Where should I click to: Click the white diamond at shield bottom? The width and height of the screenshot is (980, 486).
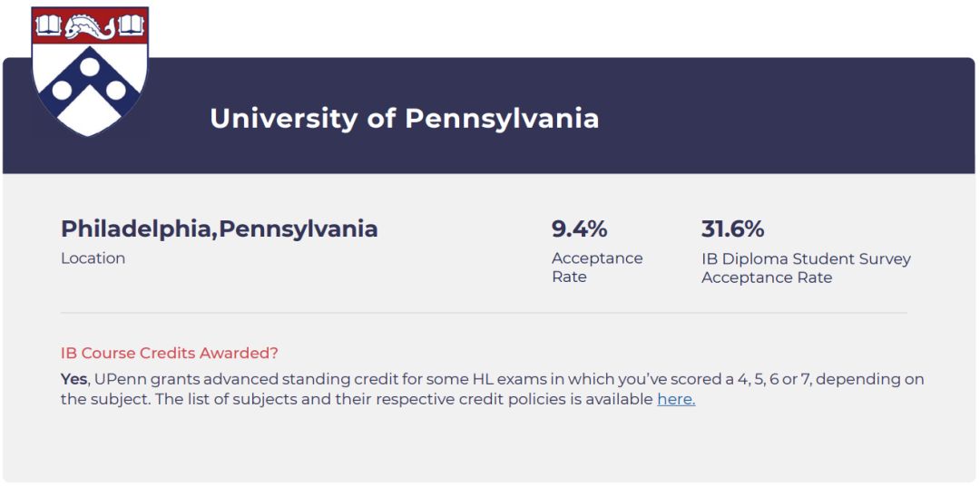(x=89, y=113)
